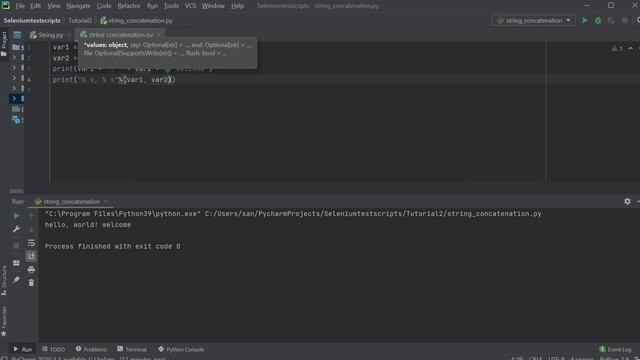Start debugging with the green bug icon
Screen dimensions: 640x360
coord(598,20)
